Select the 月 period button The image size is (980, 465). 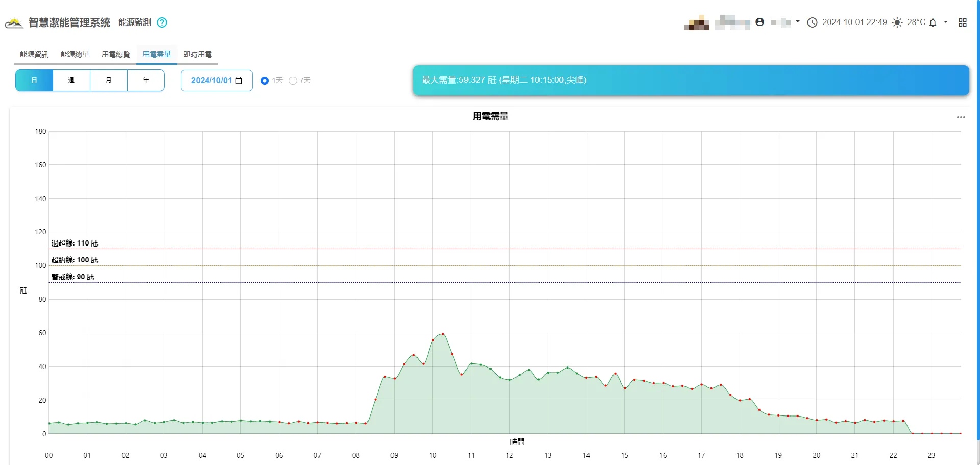point(109,80)
